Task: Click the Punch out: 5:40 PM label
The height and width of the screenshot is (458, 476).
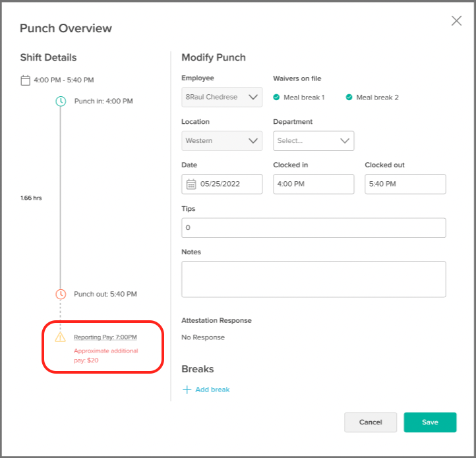Action: 105,294
